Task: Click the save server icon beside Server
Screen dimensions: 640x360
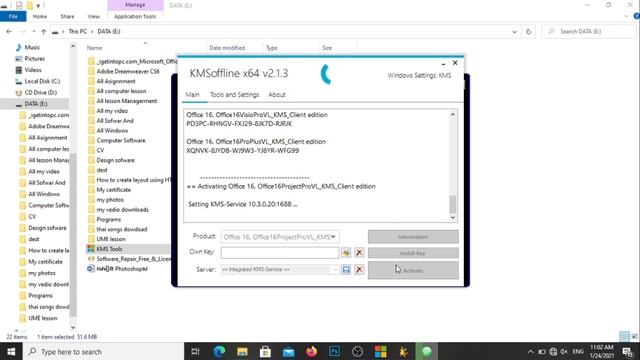Action: point(346,269)
